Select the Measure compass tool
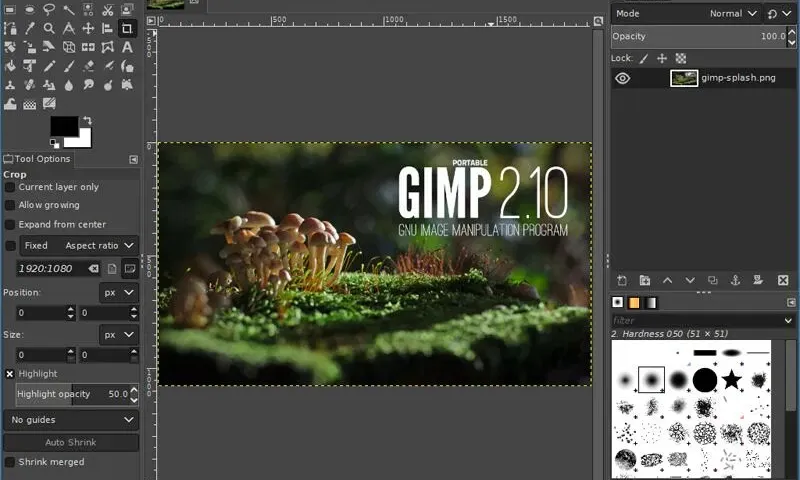Viewport: 800px width, 480px height. [68, 28]
